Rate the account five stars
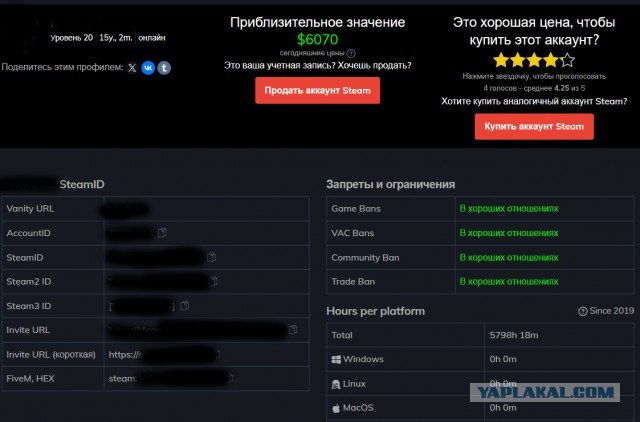This screenshot has height=422, width=640. (x=567, y=60)
